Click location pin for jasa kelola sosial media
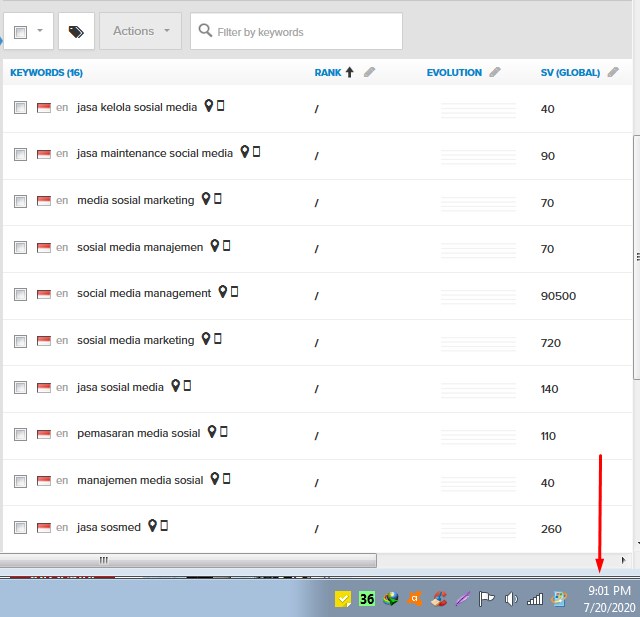The height and width of the screenshot is (617, 640). [x=208, y=106]
